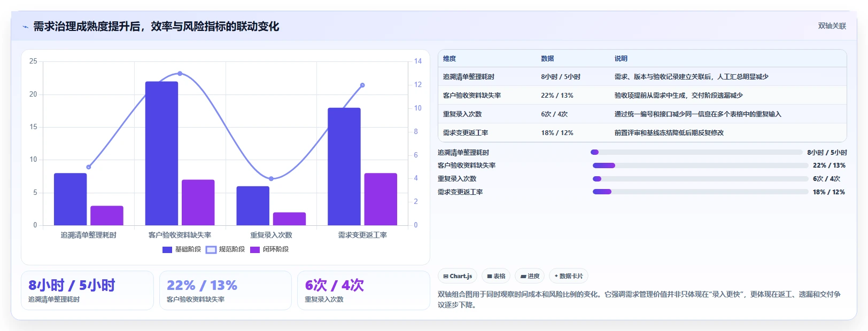Click 追溯清单整理耗时 row in the table
This screenshot has width=868, height=331.
[x=642, y=77]
